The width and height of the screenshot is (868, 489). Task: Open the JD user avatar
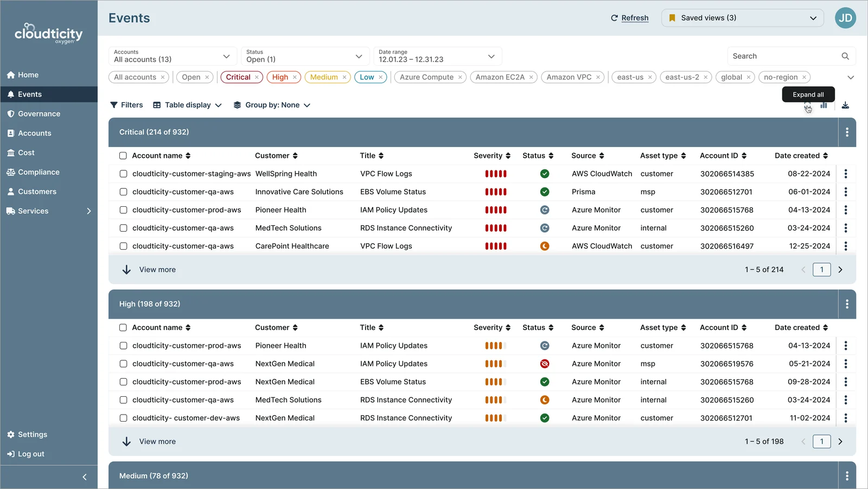[x=845, y=18]
